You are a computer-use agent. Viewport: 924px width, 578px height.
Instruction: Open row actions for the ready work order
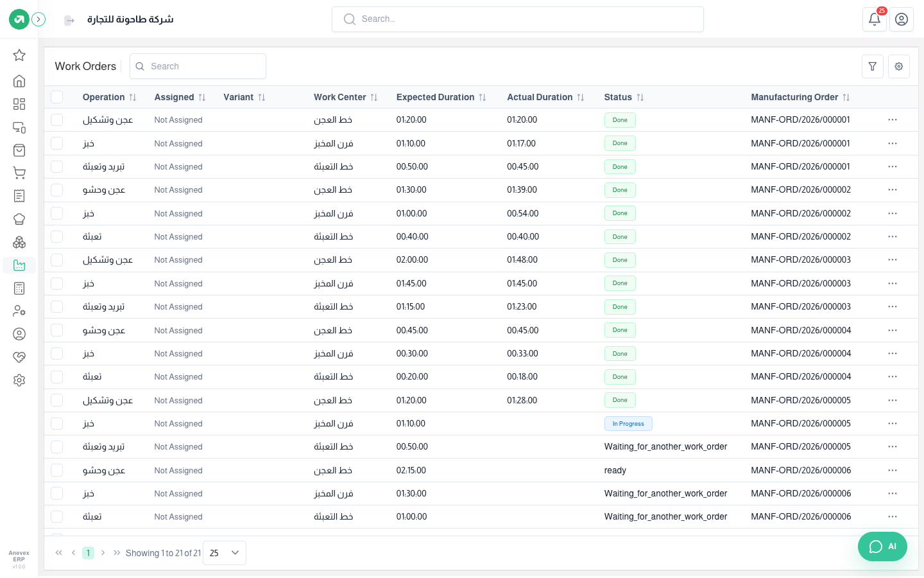pos(893,471)
